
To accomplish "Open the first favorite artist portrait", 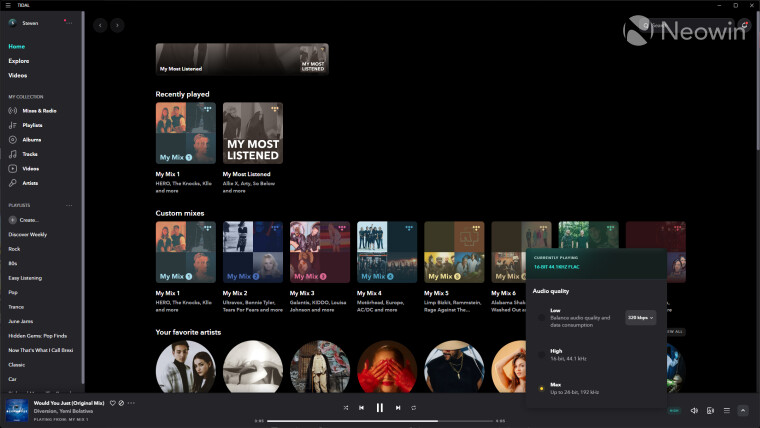I will (186, 366).
